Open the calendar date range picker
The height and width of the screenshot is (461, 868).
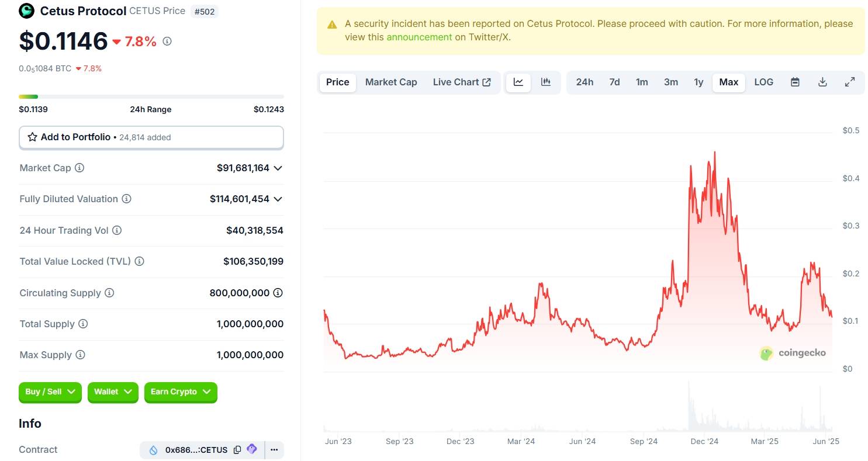click(795, 82)
